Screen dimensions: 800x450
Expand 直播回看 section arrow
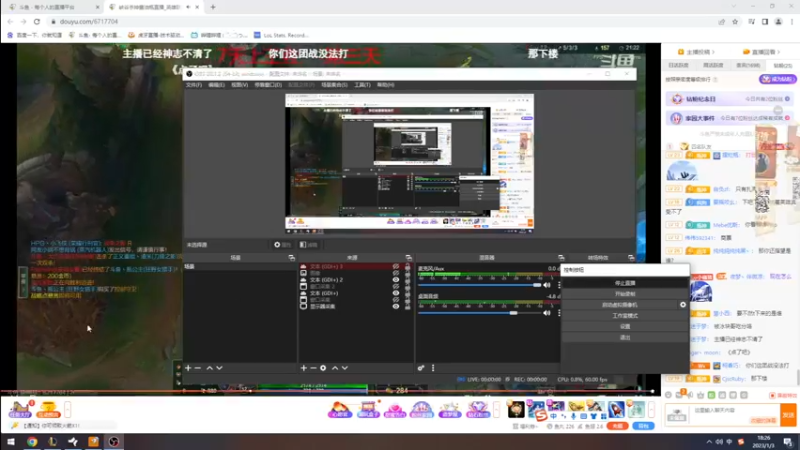779,52
